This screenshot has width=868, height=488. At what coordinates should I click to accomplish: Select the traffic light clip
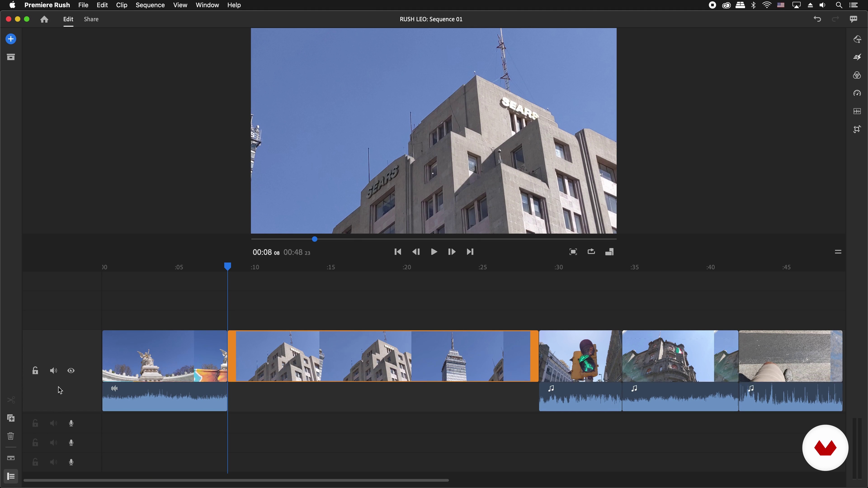point(580,356)
